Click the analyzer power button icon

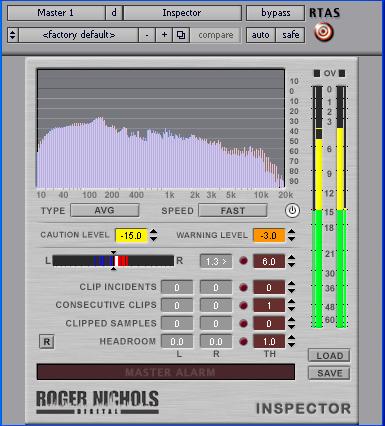(292, 211)
